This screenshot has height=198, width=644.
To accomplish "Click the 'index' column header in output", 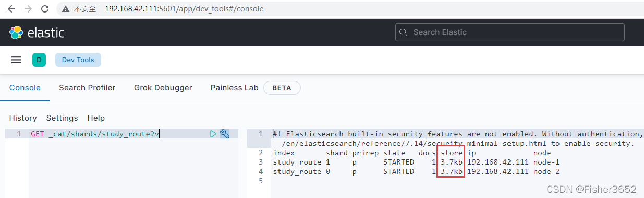I will [284, 153].
